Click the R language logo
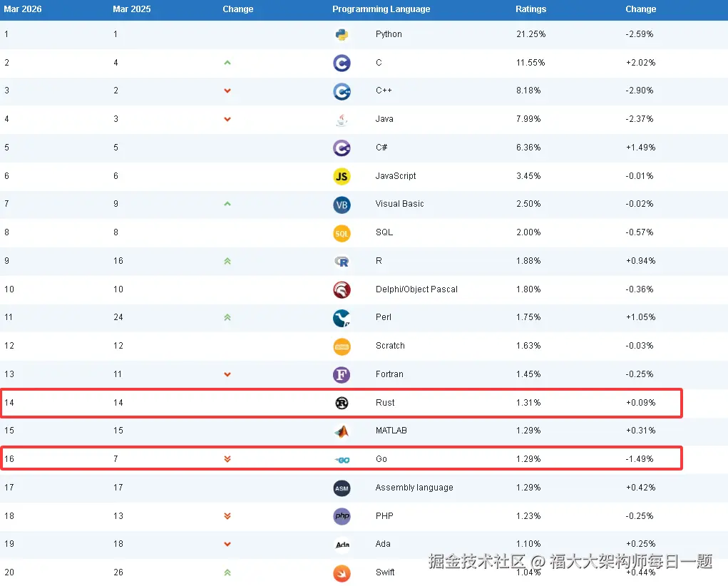 (x=342, y=262)
